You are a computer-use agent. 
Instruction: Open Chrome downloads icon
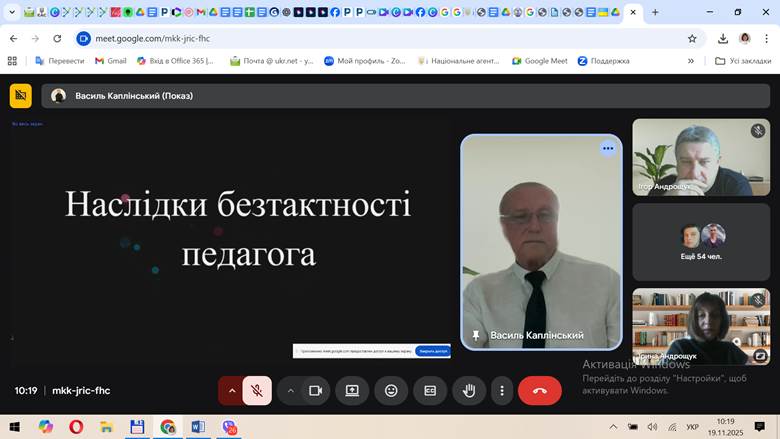coord(723,38)
